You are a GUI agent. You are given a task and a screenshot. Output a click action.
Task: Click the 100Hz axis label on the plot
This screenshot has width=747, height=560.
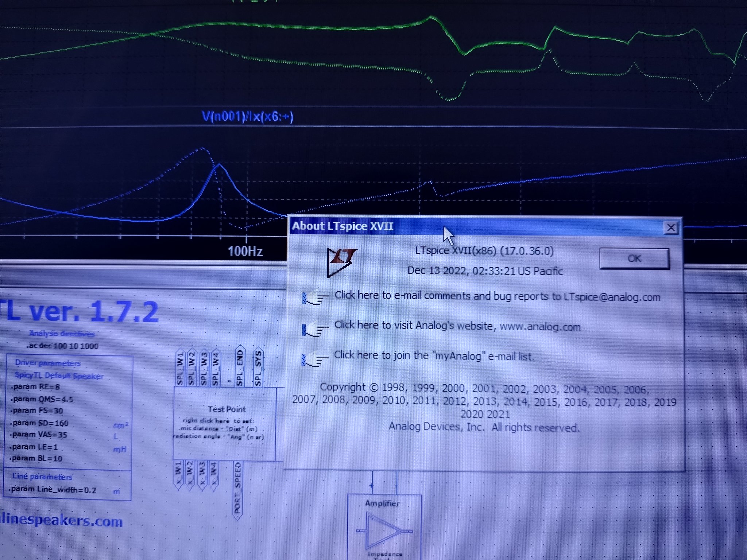point(245,251)
